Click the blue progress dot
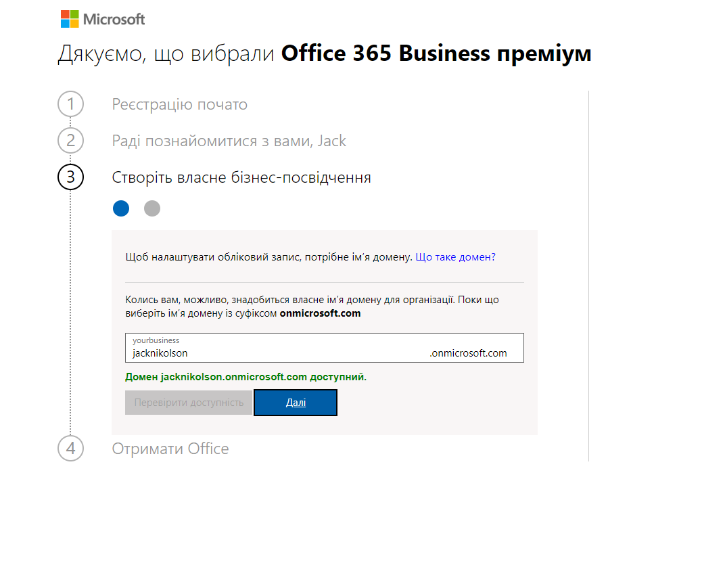 [x=121, y=208]
